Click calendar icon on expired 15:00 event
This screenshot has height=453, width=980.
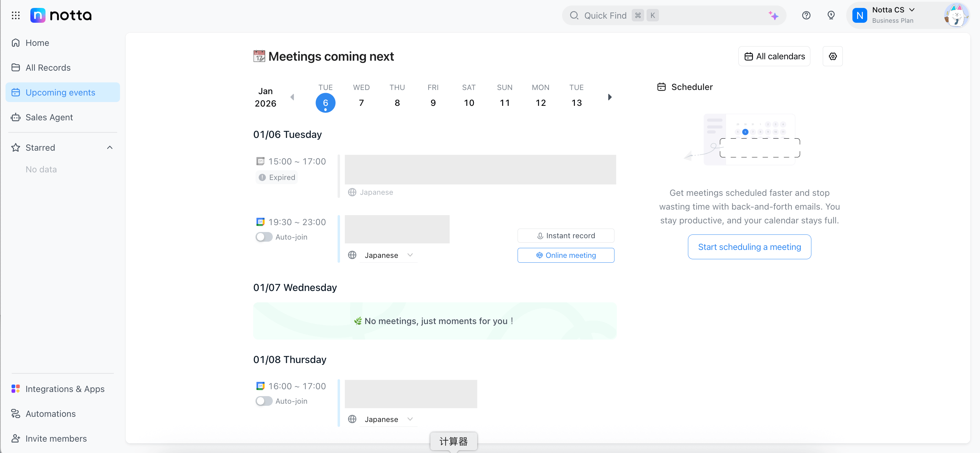point(260,161)
